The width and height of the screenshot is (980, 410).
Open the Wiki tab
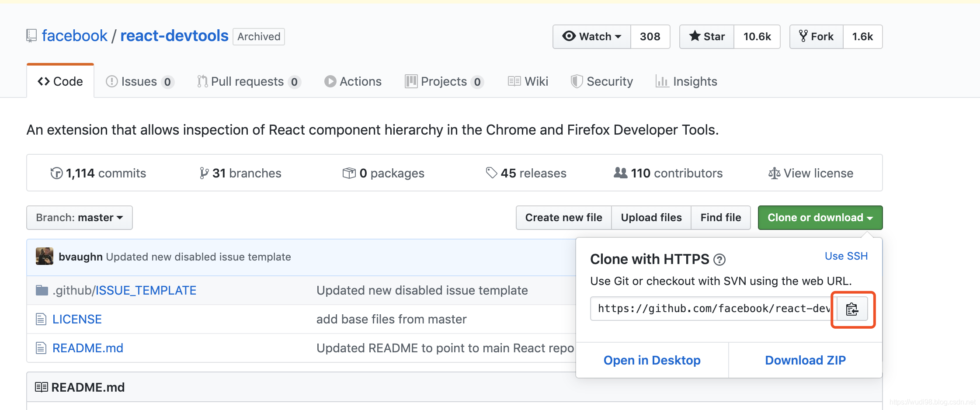528,81
